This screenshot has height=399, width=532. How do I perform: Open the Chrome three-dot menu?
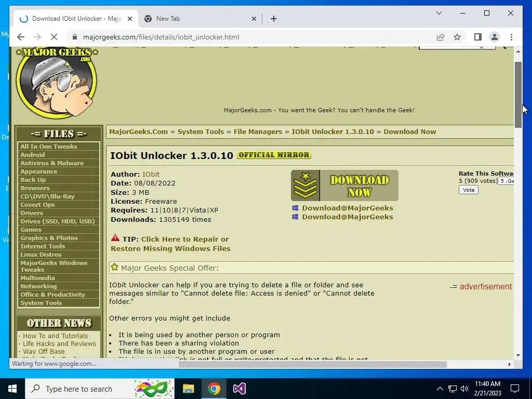[511, 37]
